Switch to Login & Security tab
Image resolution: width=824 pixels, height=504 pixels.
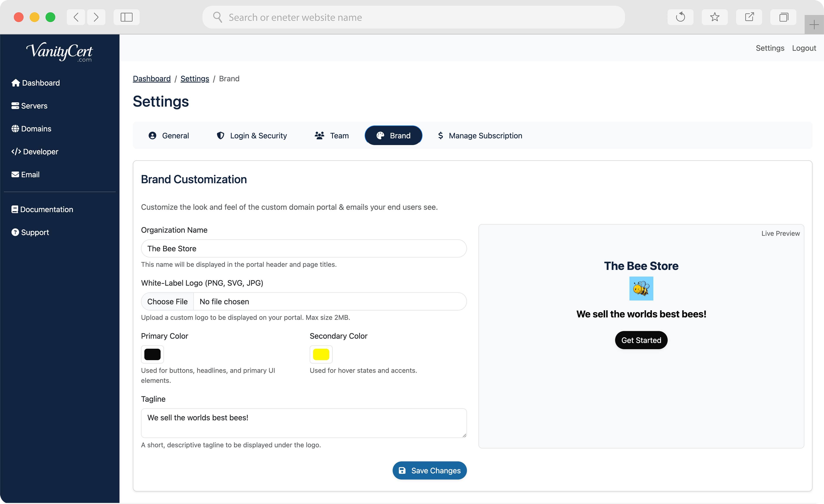(251, 136)
